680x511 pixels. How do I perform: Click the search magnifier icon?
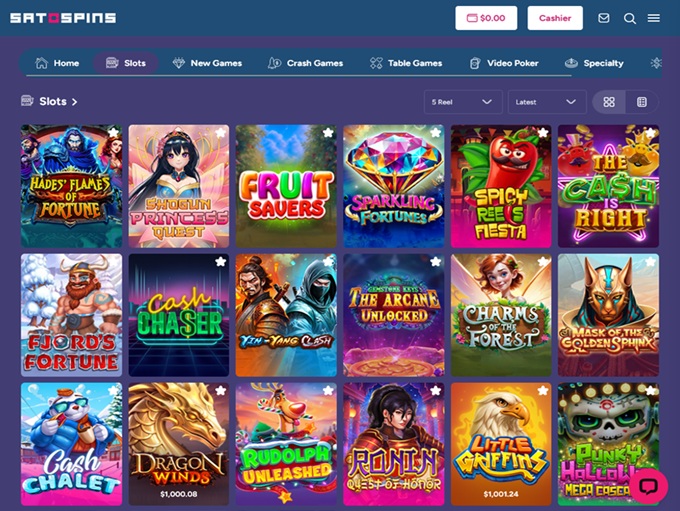pyautogui.click(x=630, y=18)
